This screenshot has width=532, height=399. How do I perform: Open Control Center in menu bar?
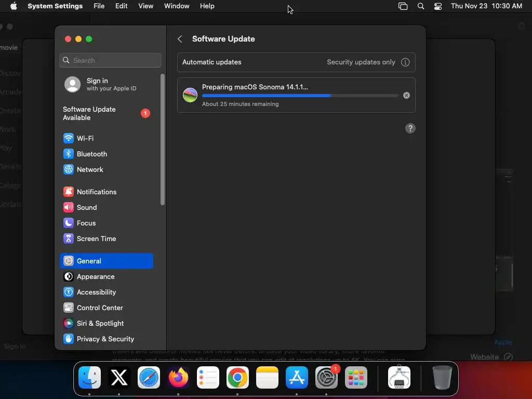click(438, 6)
